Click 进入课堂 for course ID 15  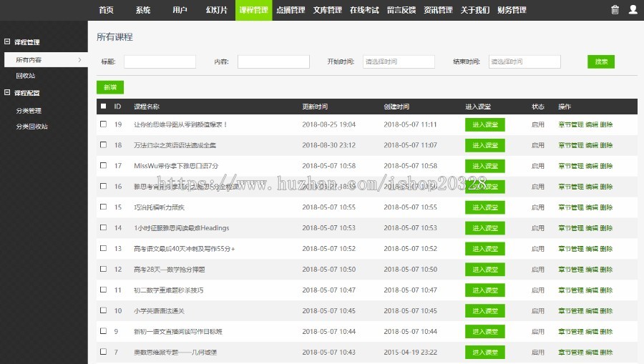tap(484, 207)
